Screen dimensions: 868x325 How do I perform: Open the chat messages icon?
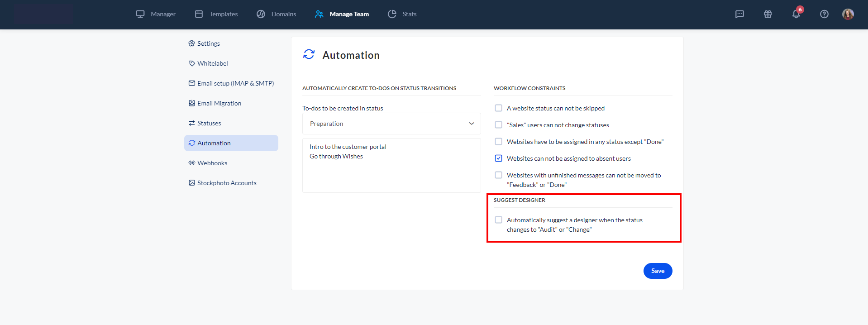pos(739,14)
